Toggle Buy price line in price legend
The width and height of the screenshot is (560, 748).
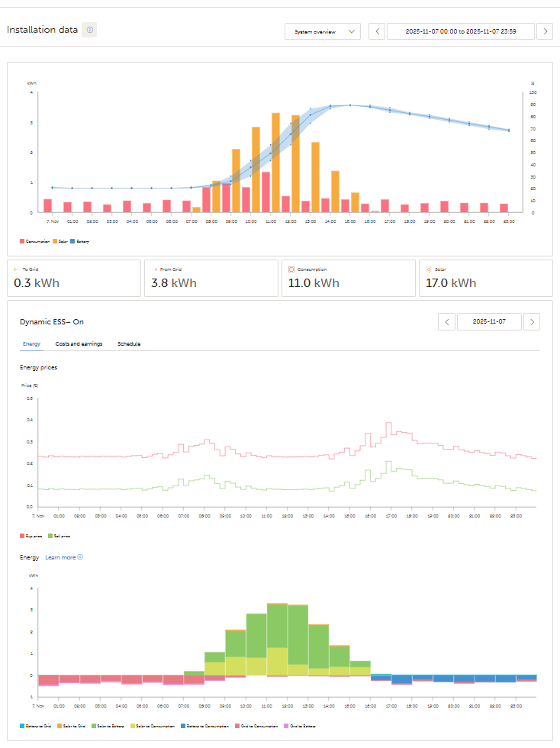pos(31,536)
